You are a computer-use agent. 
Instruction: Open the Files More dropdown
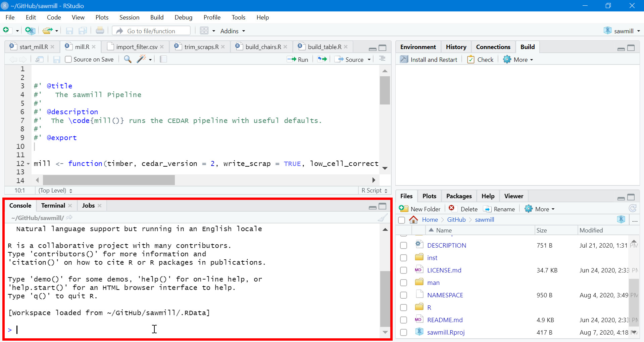click(540, 209)
